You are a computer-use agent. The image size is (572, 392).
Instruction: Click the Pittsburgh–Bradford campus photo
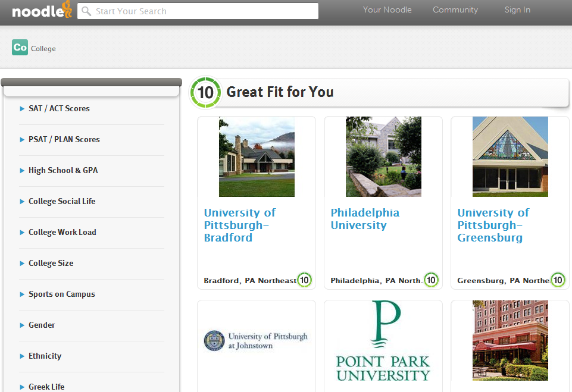257,157
